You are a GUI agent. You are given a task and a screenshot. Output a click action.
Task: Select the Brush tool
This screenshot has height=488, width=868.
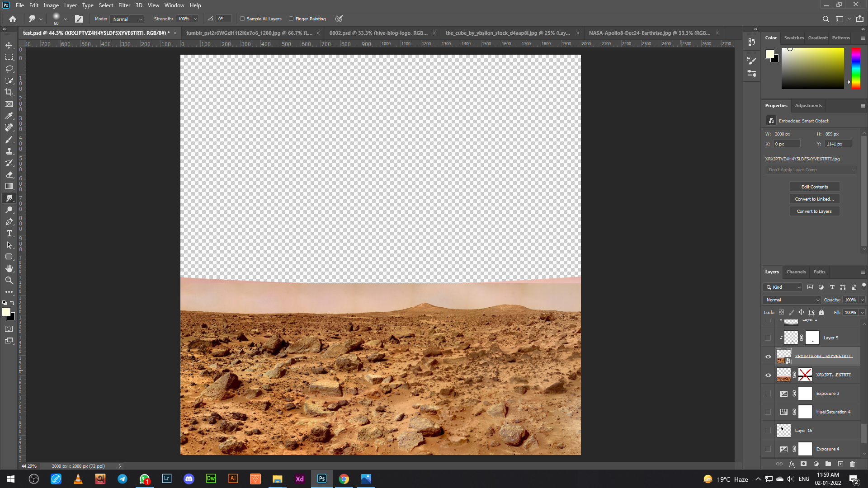9,139
